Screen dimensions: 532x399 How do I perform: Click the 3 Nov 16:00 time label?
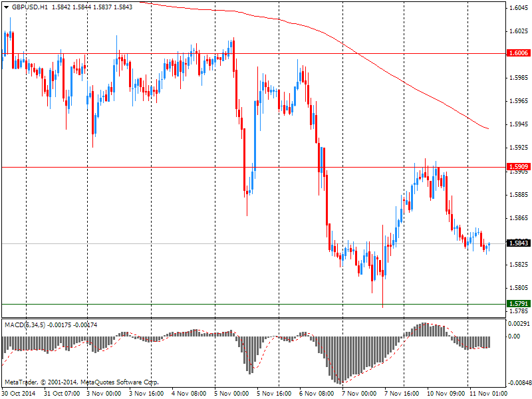146,394
